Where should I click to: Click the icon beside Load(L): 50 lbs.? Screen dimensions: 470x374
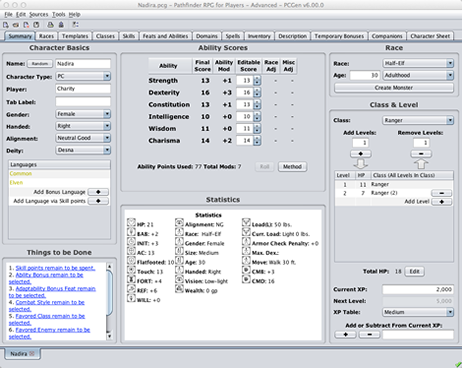click(x=246, y=222)
